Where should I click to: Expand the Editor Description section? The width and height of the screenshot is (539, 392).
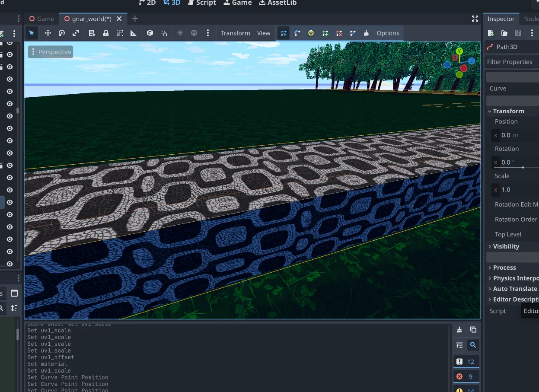[512, 300]
